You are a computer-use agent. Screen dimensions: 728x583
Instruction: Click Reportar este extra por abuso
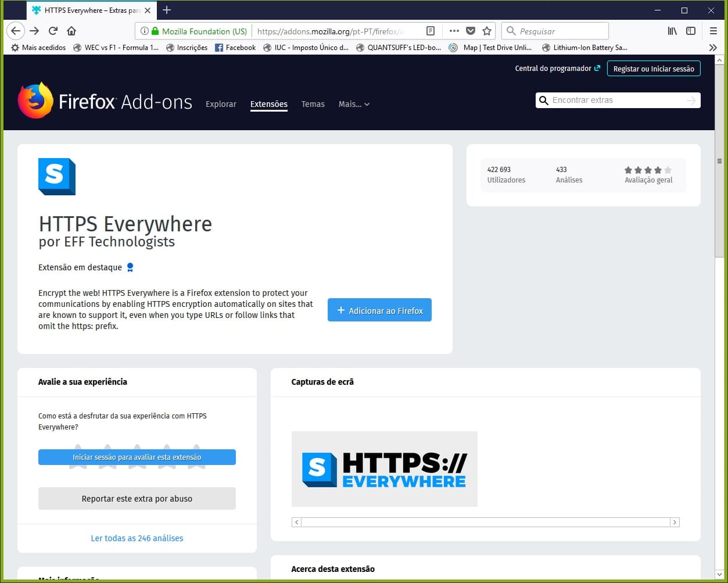[137, 499]
